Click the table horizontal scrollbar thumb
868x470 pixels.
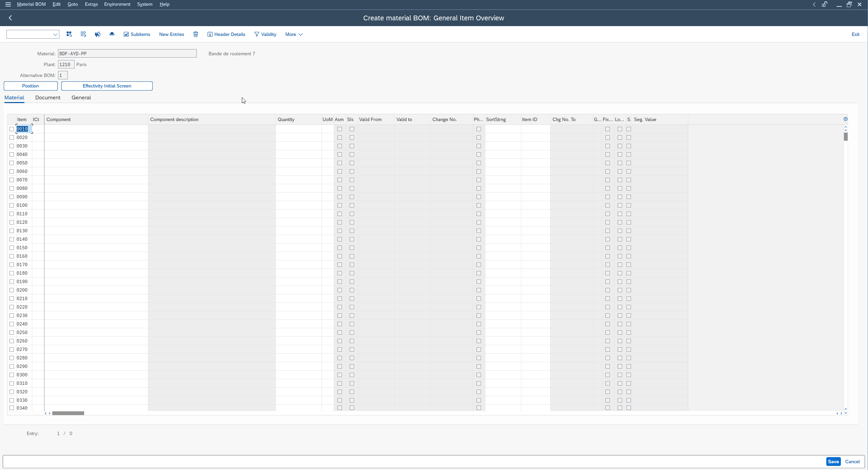[68, 413]
